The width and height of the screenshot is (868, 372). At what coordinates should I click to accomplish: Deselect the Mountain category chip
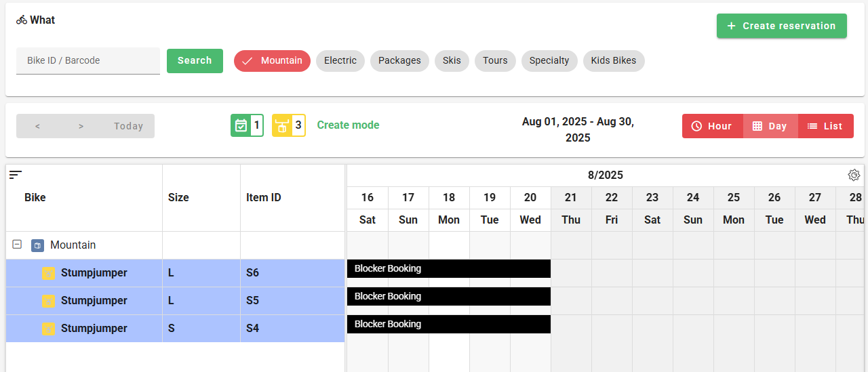(272, 61)
